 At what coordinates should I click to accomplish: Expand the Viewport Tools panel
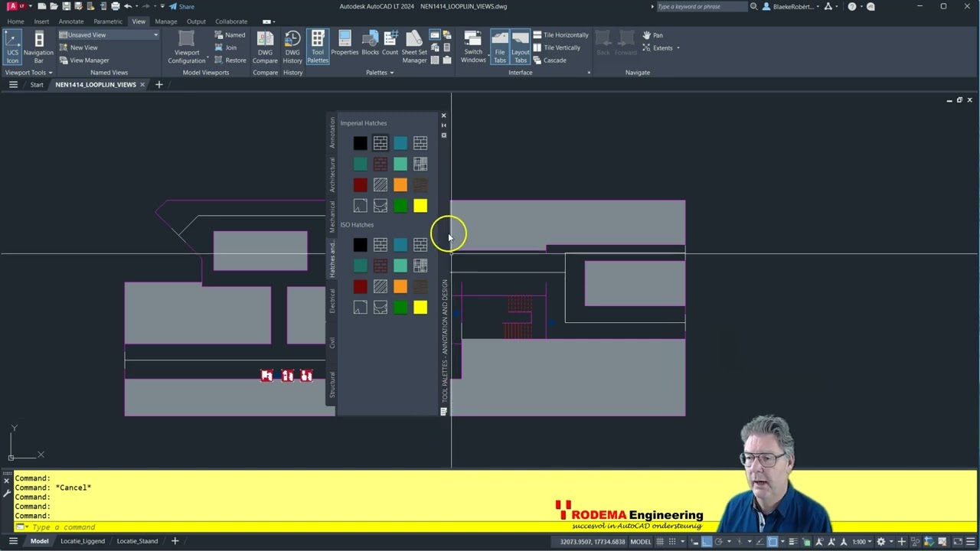pos(28,73)
